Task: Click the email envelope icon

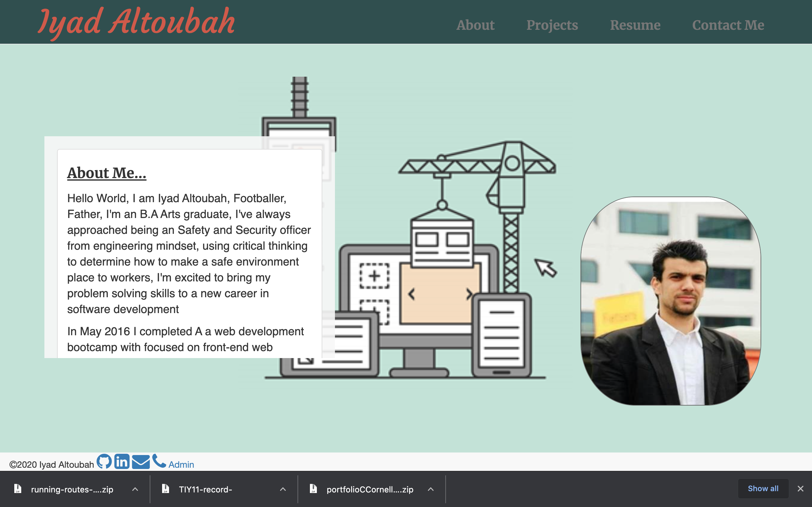Action: point(141,462)
